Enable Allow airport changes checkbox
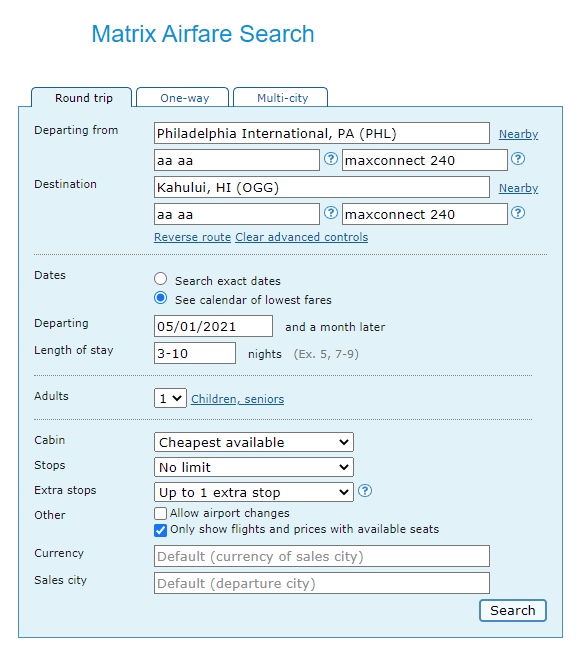The image size is (577, 669). [x=160, y=513]
